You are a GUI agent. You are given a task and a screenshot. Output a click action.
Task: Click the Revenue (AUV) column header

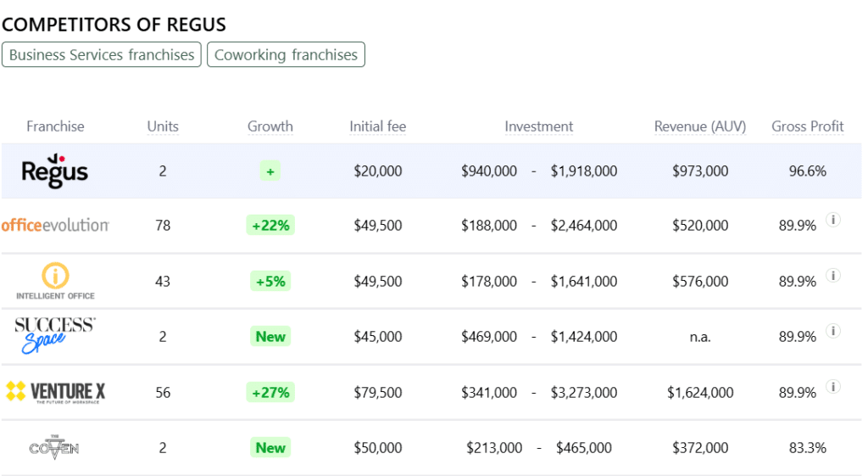pyautogui.click(x=700, y=126)
